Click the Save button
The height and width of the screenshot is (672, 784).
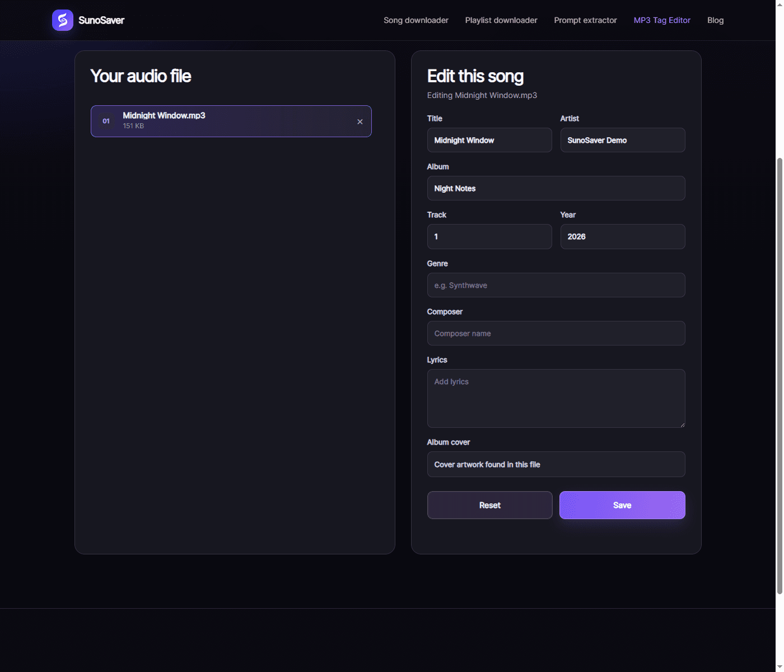coord(622,505)
